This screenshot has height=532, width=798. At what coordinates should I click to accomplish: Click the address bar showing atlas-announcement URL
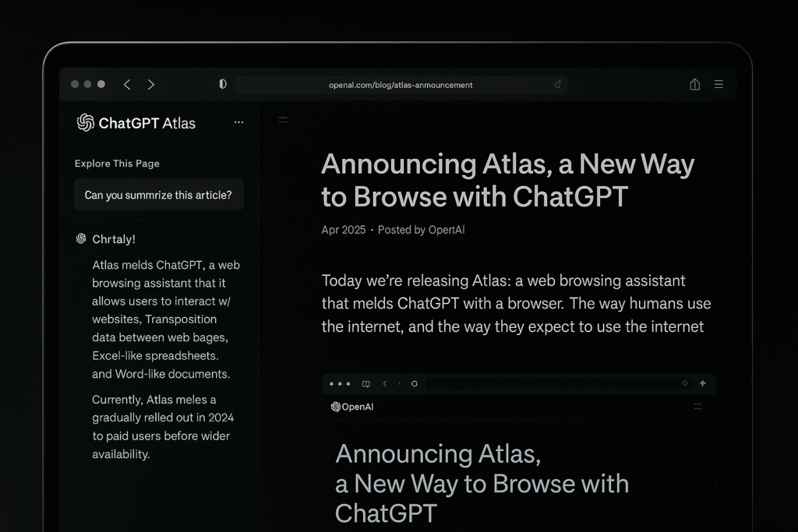pos(401,85)
